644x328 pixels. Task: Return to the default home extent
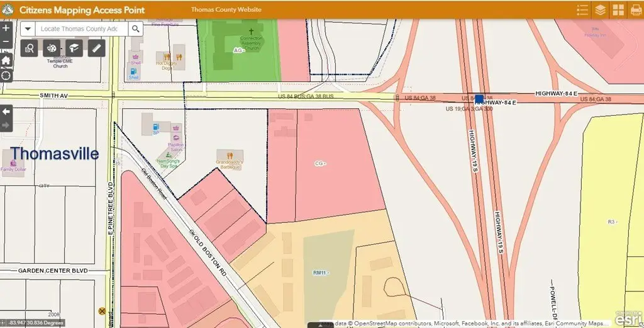click(x=6, y=60)
